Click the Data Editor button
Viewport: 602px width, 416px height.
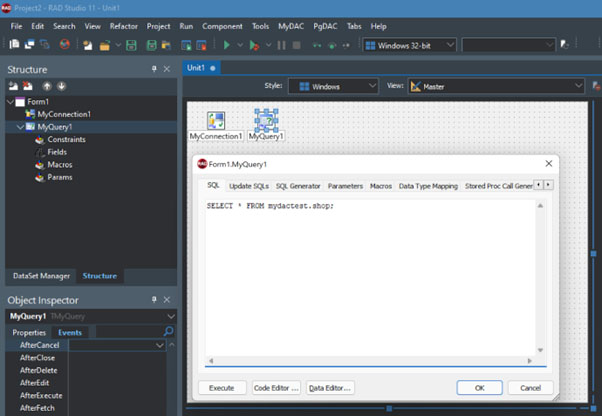coord(330,388)
